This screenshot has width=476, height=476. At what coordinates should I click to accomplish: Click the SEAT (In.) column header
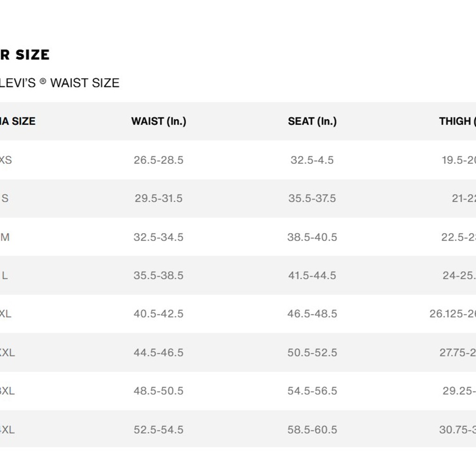tap(312, 121)
